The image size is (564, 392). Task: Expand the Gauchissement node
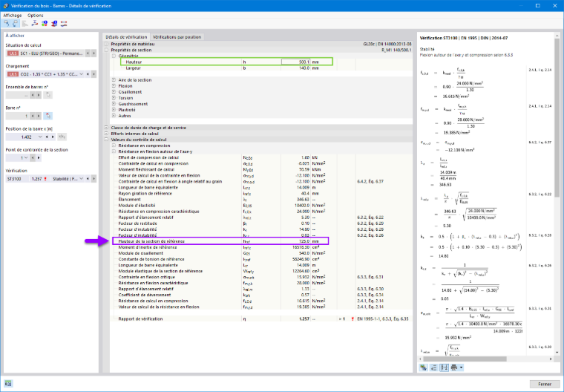[x=114, y=104]
